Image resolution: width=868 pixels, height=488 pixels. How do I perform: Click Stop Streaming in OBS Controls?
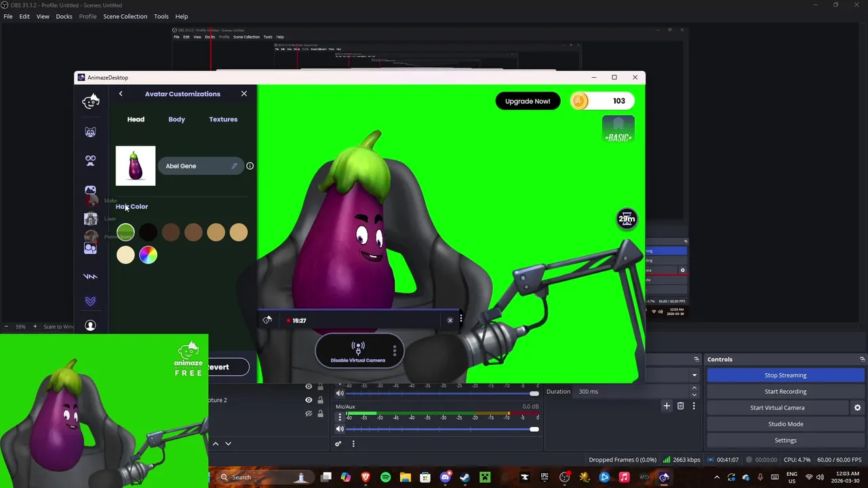785,375
